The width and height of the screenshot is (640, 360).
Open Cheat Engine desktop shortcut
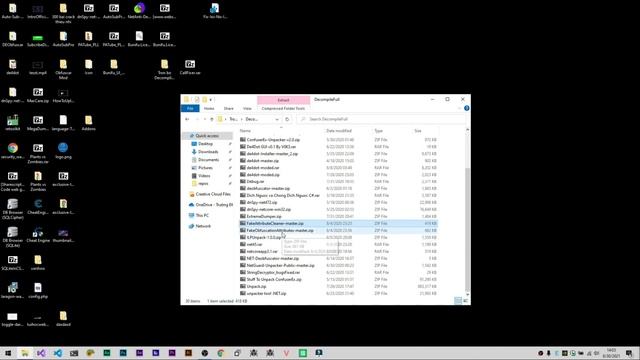point(38,236)
